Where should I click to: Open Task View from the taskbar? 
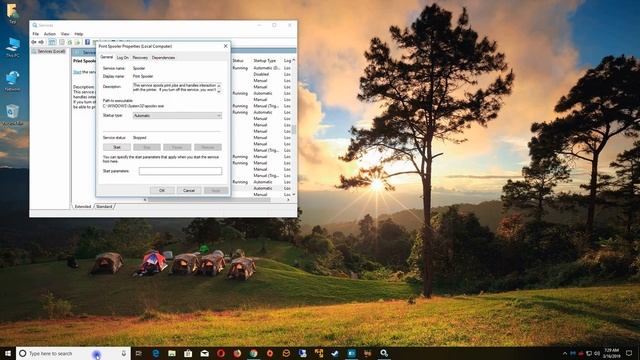pyautogui.click(x=139, y=353)
